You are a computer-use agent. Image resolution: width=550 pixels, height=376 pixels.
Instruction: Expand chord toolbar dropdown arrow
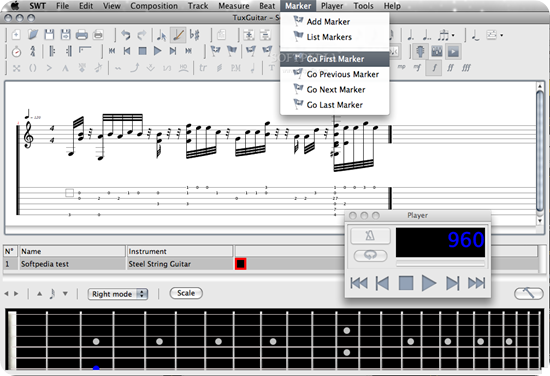click(x=502, y=35)
